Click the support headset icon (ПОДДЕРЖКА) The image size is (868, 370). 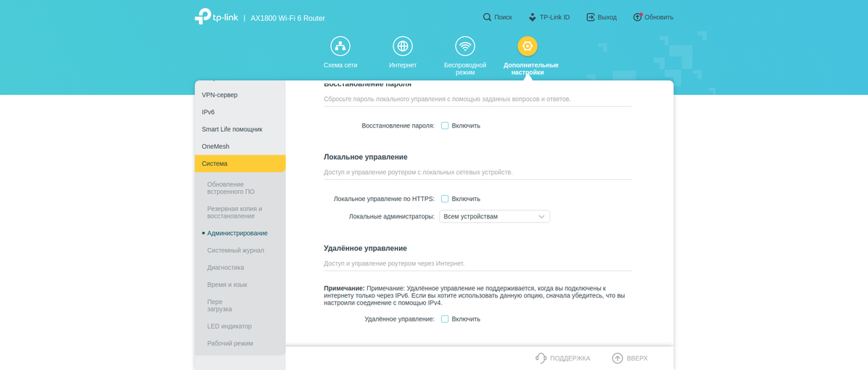tap(541, 358)
